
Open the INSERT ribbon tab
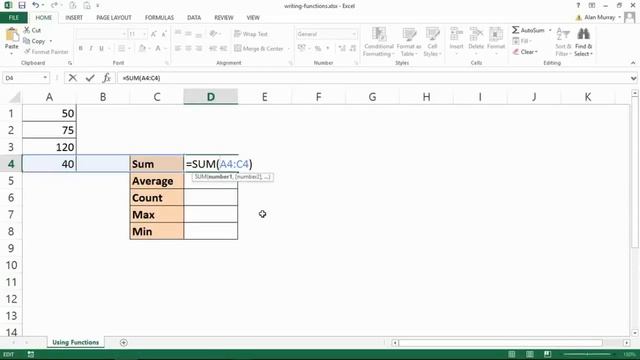[74, 18]
